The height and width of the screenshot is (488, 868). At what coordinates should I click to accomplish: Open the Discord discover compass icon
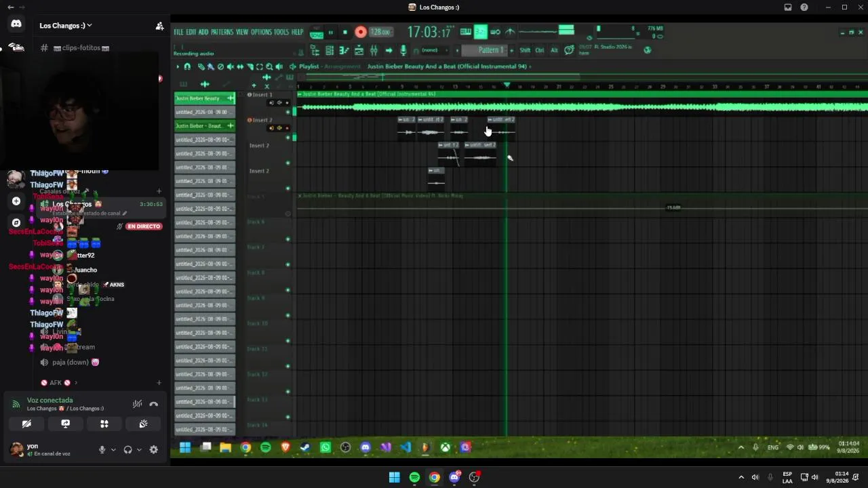pos(16,222)
